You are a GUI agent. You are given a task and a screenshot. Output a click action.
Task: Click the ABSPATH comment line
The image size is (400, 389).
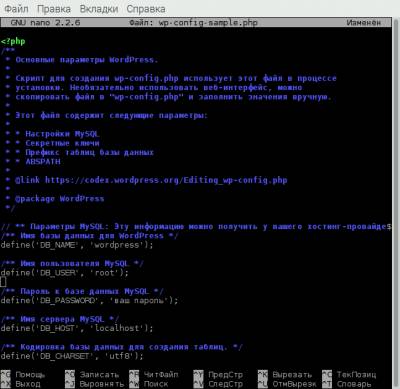pos(43,162)
